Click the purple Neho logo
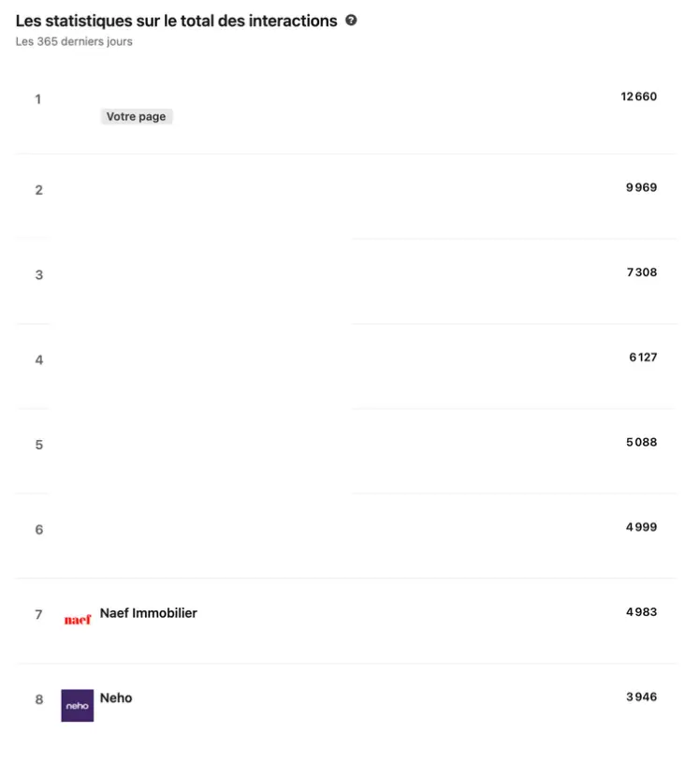700x777 pixels. click(x=78, y=705)
